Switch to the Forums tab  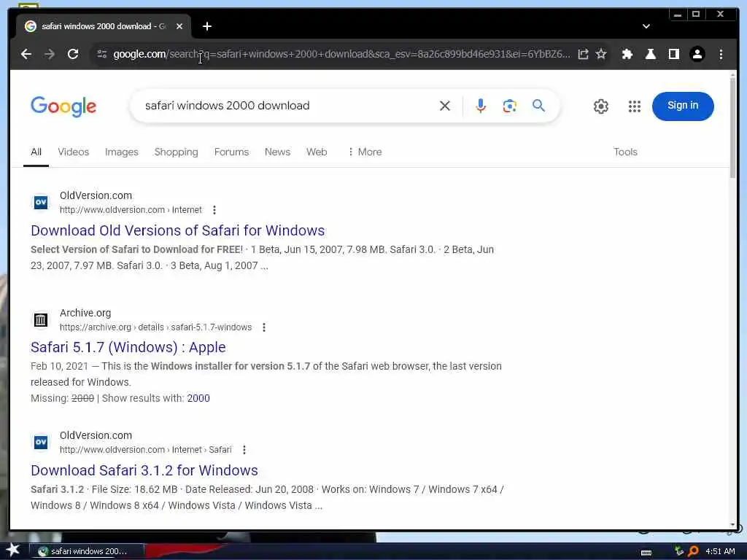pos(231,152)
